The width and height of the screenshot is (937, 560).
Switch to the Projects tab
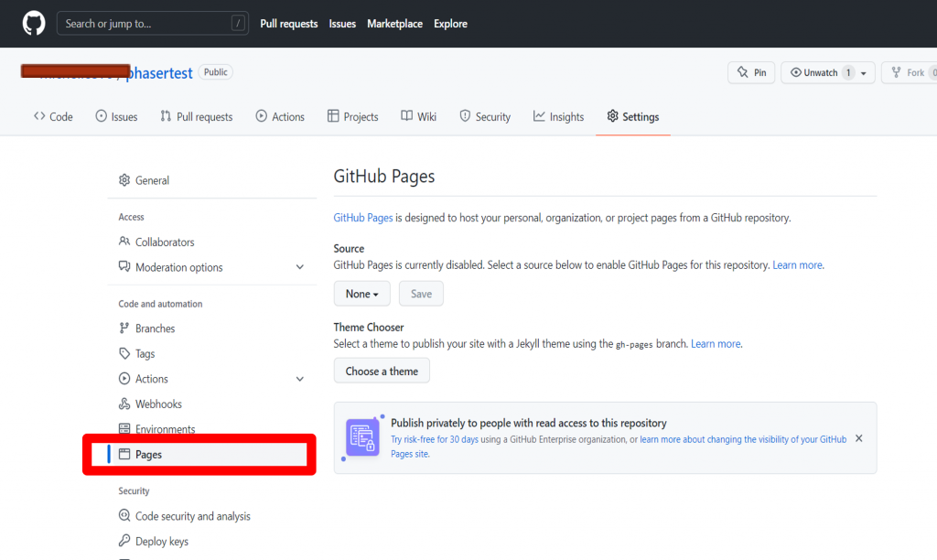click(x=353, y=116)
